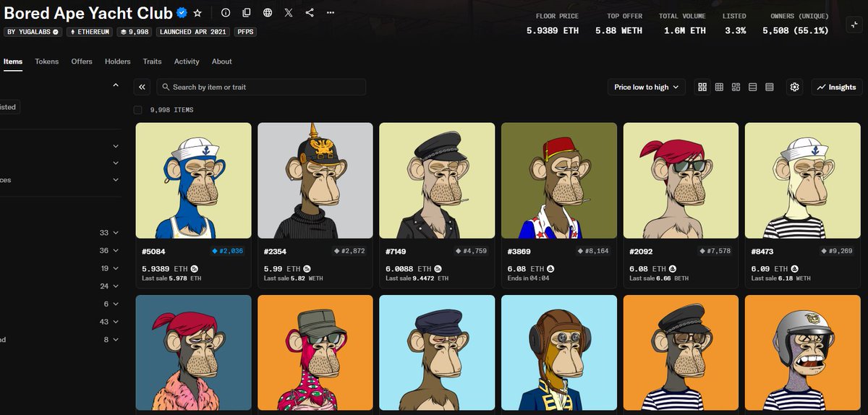The image size is (868, 415).
Task: Click the magnifier icon in search bar
Action: click(x=166, y=87)
